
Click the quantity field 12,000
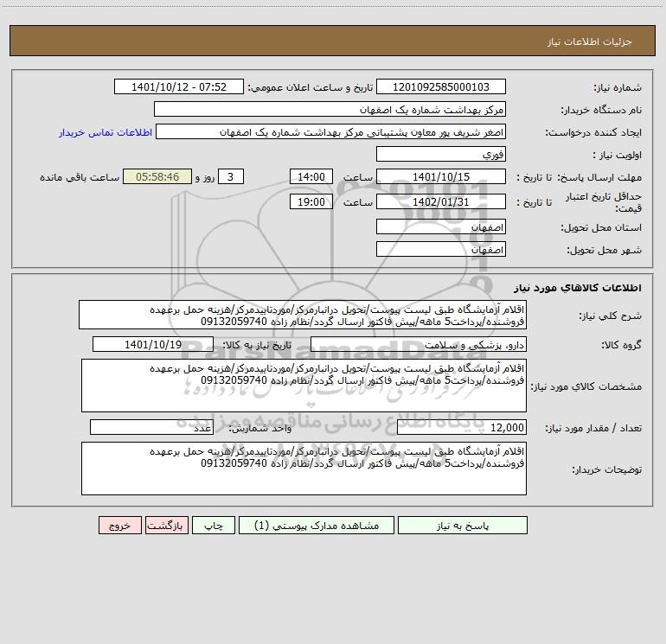462,427
